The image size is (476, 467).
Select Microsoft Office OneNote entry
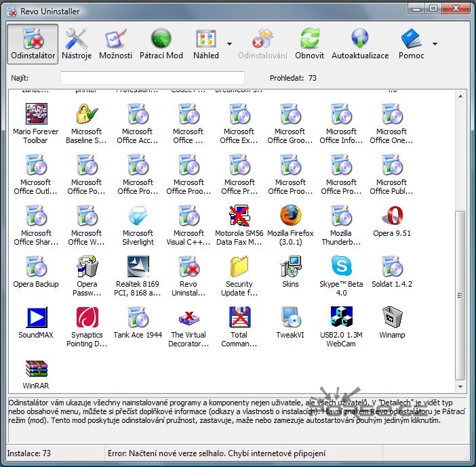click(x=392, y=124)
